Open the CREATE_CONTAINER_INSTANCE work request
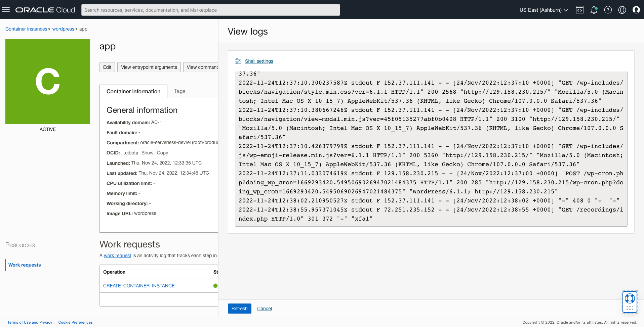644x327 pixels. click(139, 286)
